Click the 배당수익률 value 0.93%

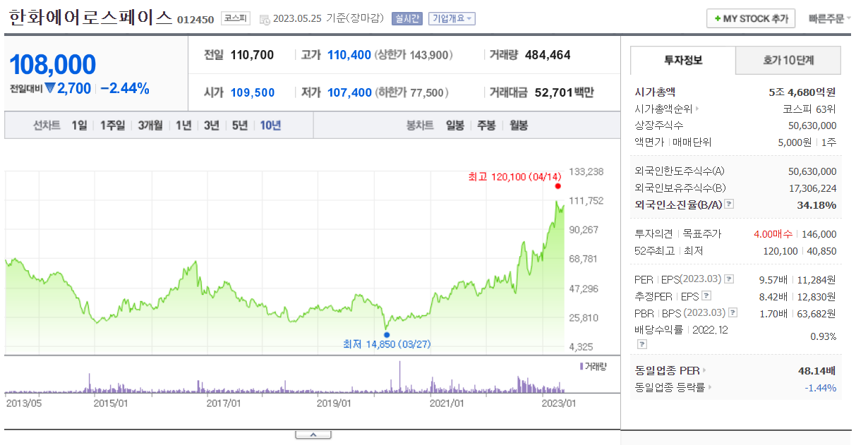click(824, 336)
